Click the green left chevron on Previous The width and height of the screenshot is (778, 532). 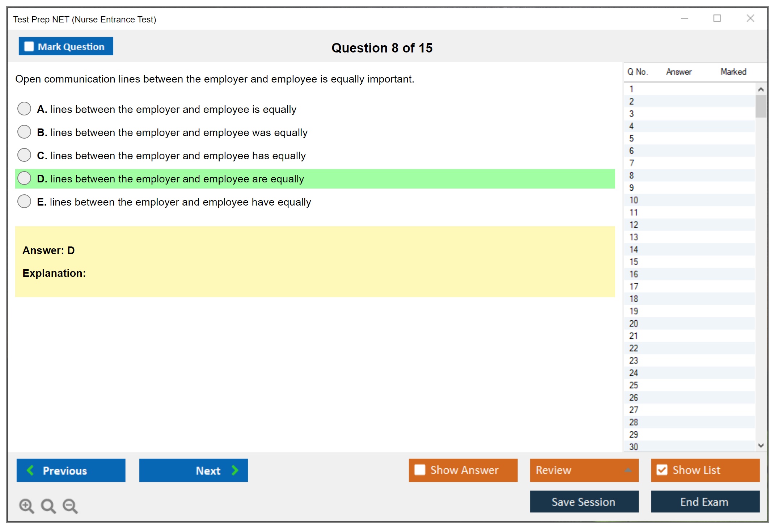click(x=30, y=470)
